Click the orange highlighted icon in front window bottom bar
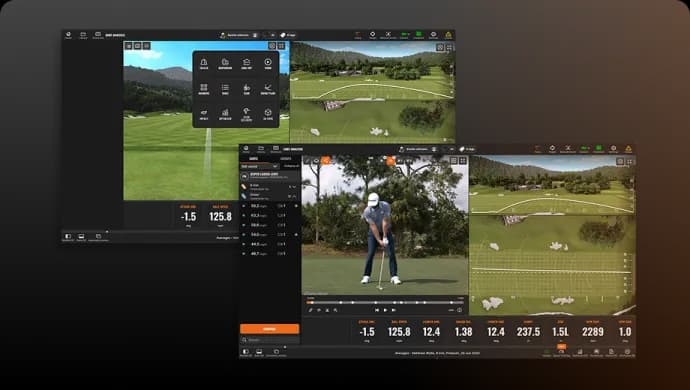This screenshot has height=390, width=690. click(x=562, y=347)
